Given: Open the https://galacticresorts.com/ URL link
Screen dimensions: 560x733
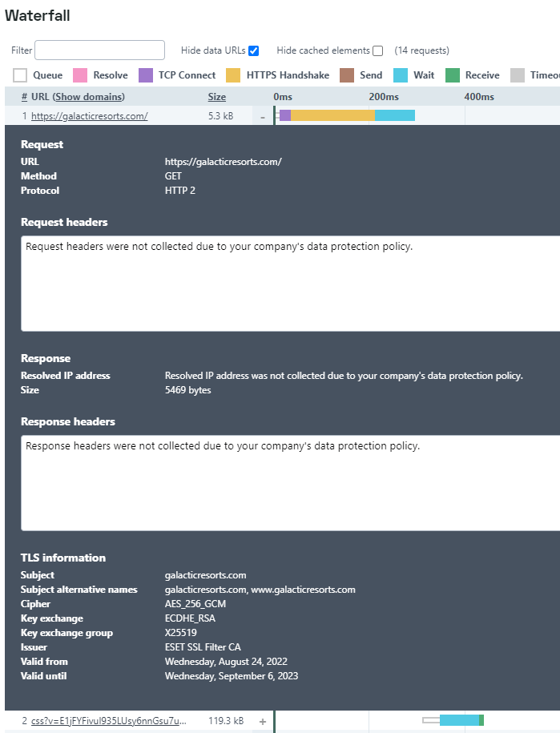Looking at the screenshot, I should pos(89,116).
